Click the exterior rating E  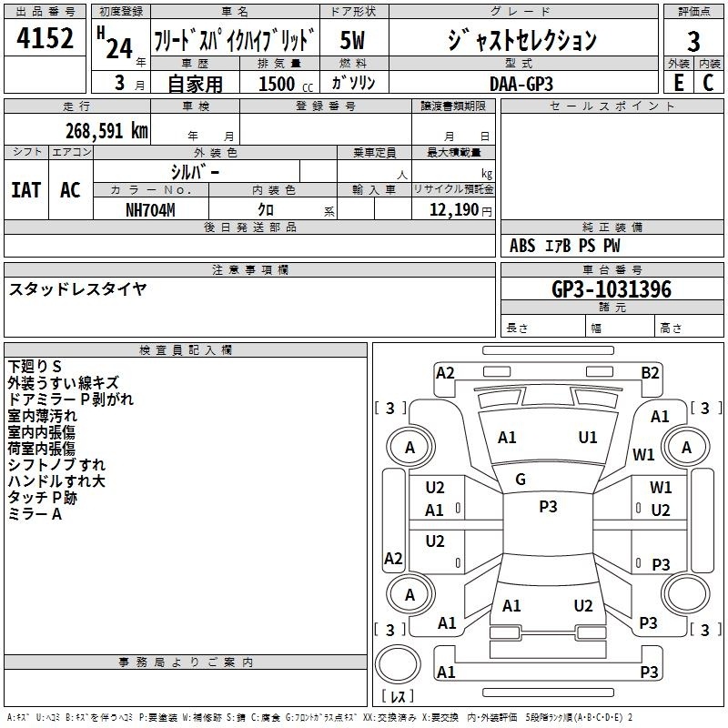[678, 83]
